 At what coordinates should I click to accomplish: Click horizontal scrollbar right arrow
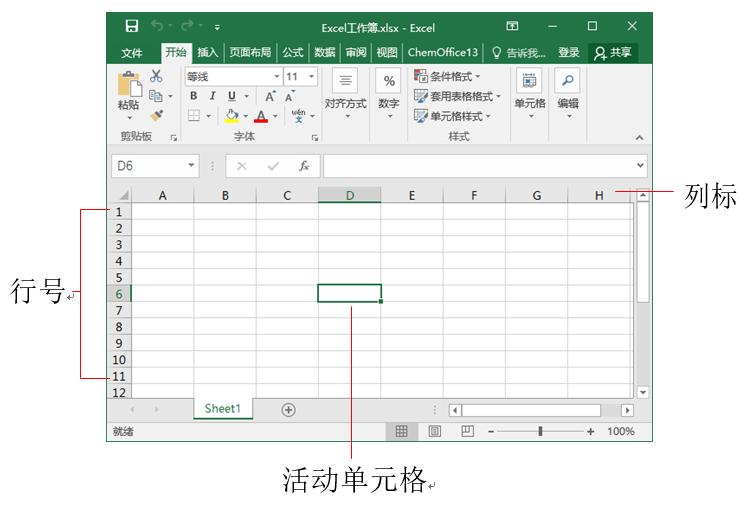pos(627,410)
